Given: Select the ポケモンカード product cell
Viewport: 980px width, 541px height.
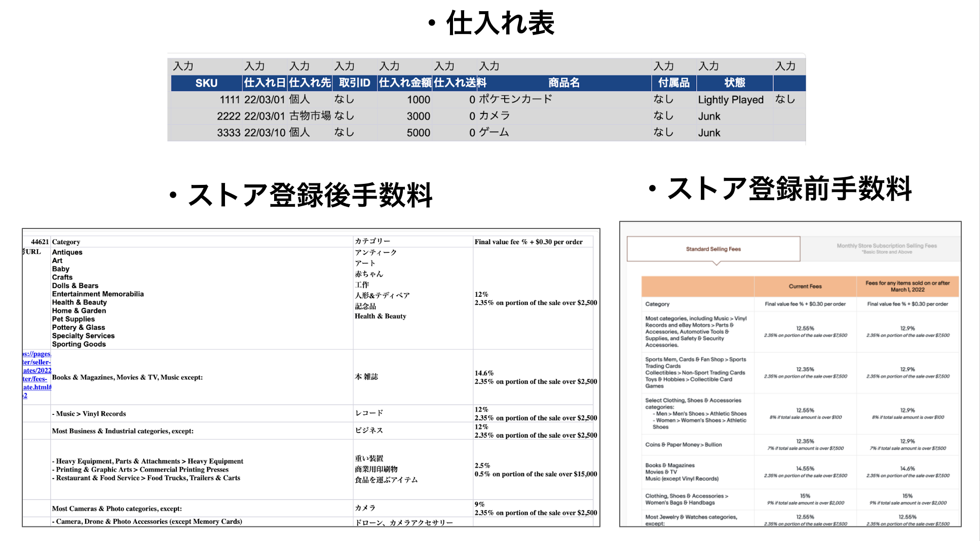Looking at the screenshot, I should point(563,100).
